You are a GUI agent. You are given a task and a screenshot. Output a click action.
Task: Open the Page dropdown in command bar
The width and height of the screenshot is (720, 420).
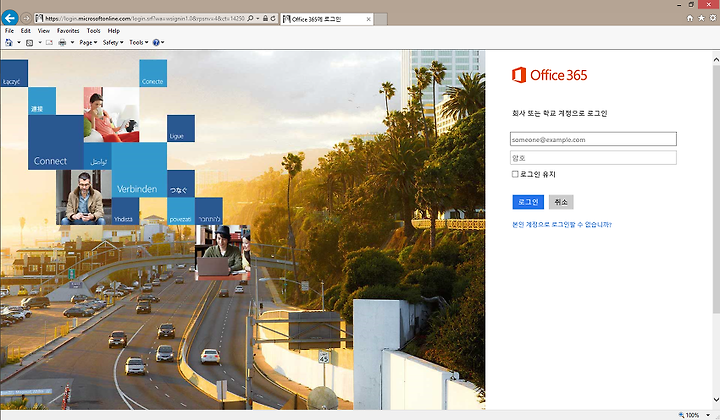point(88,42)
